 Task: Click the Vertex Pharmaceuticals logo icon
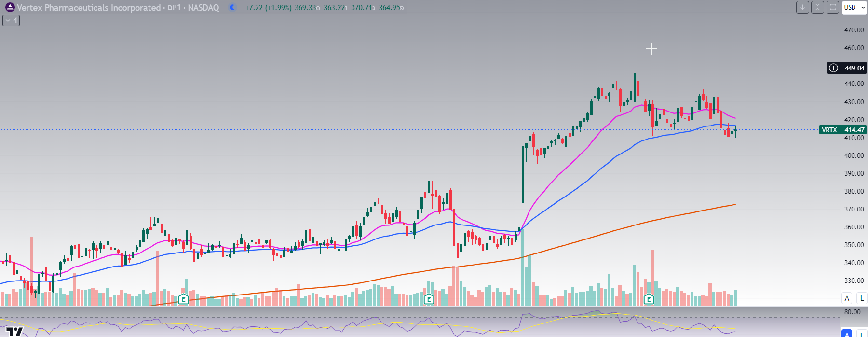click(x=9, y=7)
